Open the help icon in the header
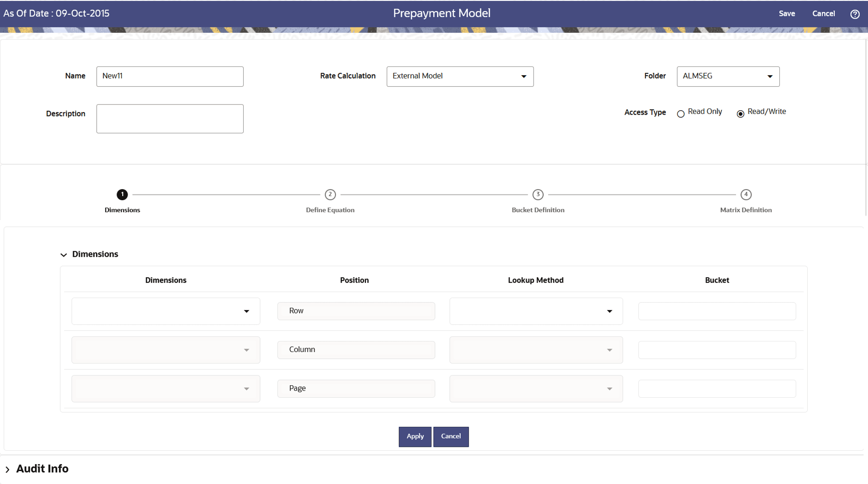Viewport: 868px width, 484px height. [x=855, y=14]
